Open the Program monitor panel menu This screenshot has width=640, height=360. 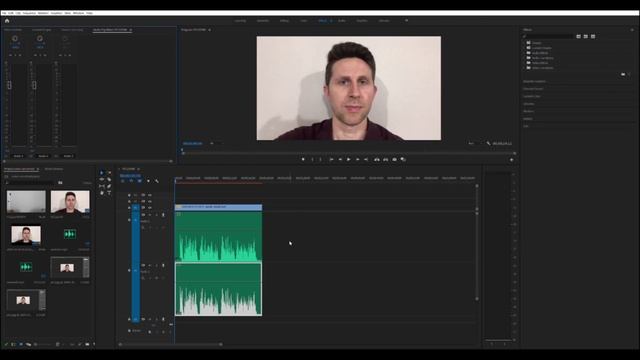pyautogui.click(x=210, y=30)
